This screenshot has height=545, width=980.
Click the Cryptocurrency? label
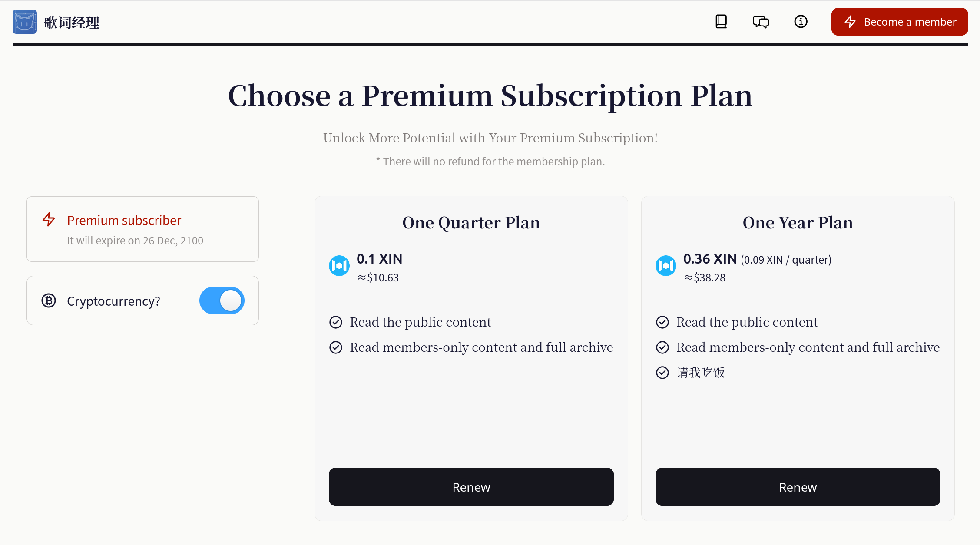[113, 301]
